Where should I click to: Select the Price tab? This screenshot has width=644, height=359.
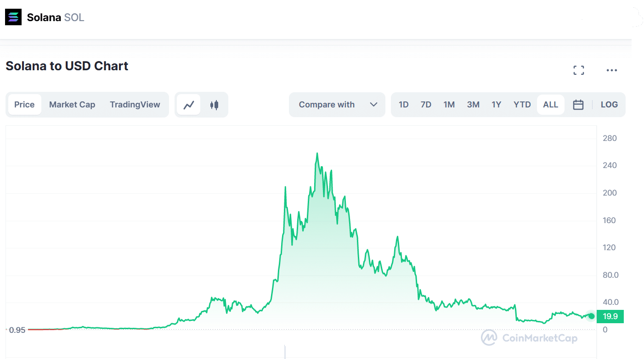24,105
